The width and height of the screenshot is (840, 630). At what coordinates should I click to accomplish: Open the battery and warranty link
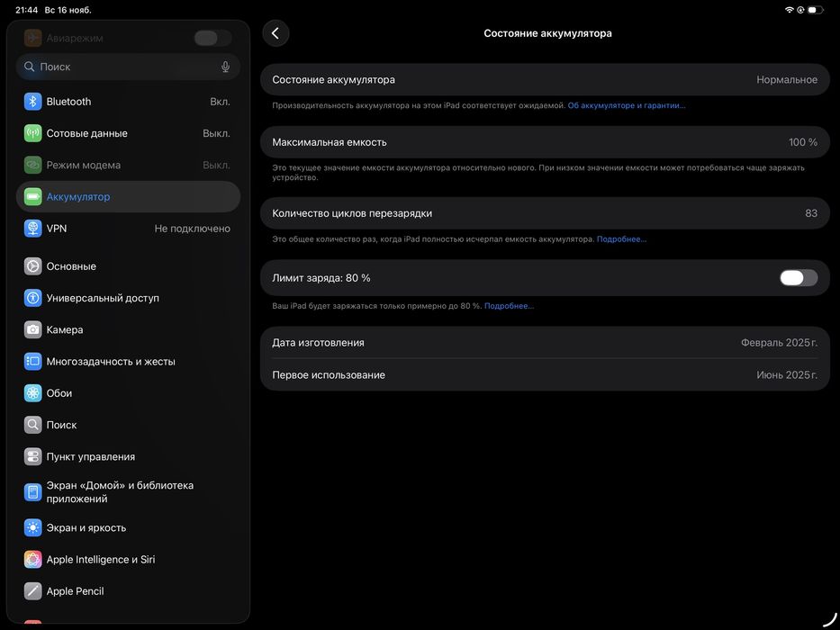(627, 105)
